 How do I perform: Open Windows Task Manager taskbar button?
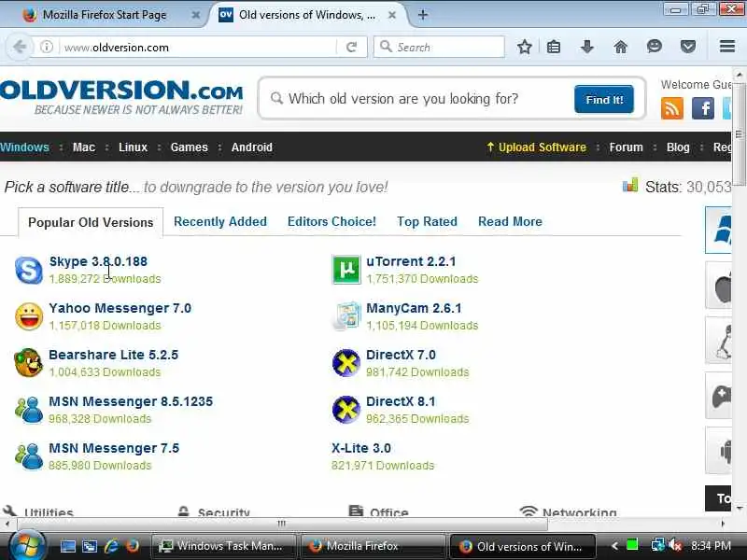(222, 546)
